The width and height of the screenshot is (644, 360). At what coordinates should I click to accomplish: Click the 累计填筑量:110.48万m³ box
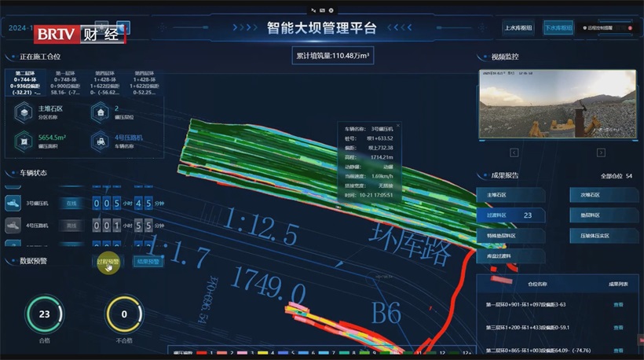click(333, 56)
